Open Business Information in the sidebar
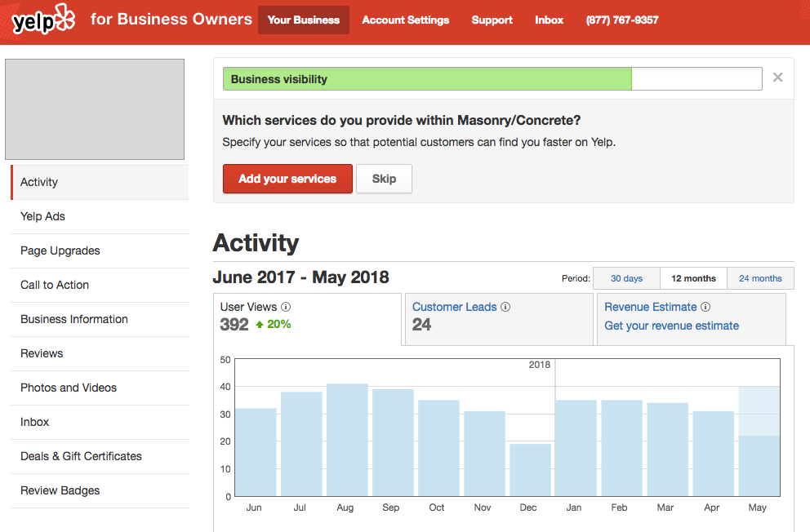 coord(100,319)
